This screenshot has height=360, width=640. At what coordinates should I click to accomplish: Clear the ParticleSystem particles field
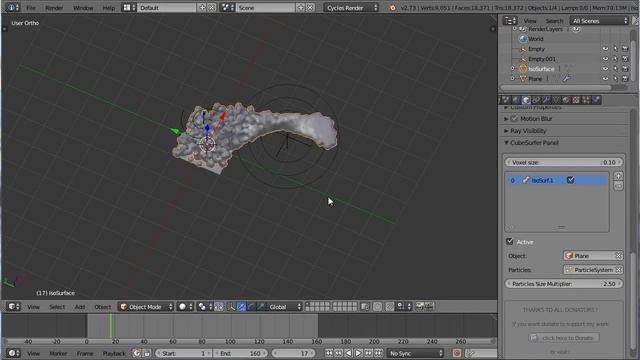618,269
